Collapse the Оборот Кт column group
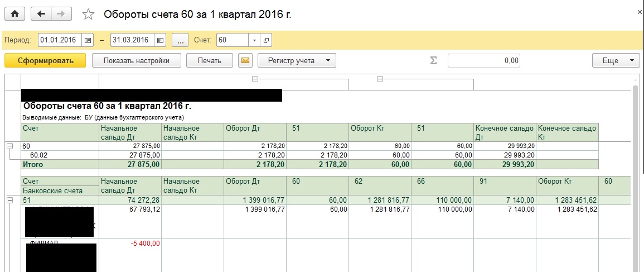 [380, 79]
